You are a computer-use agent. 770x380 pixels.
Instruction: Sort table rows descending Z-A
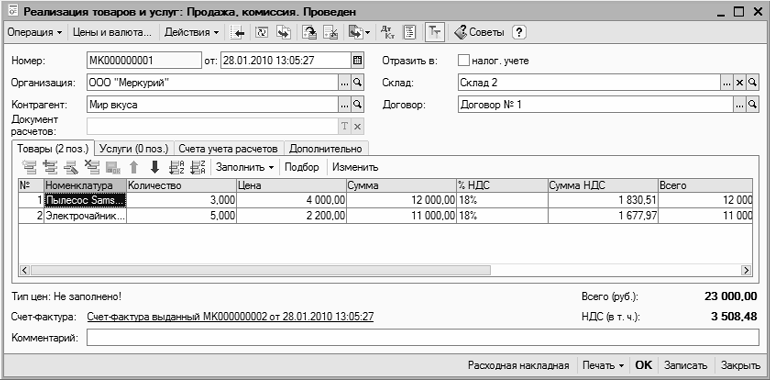tap(197, 167)
